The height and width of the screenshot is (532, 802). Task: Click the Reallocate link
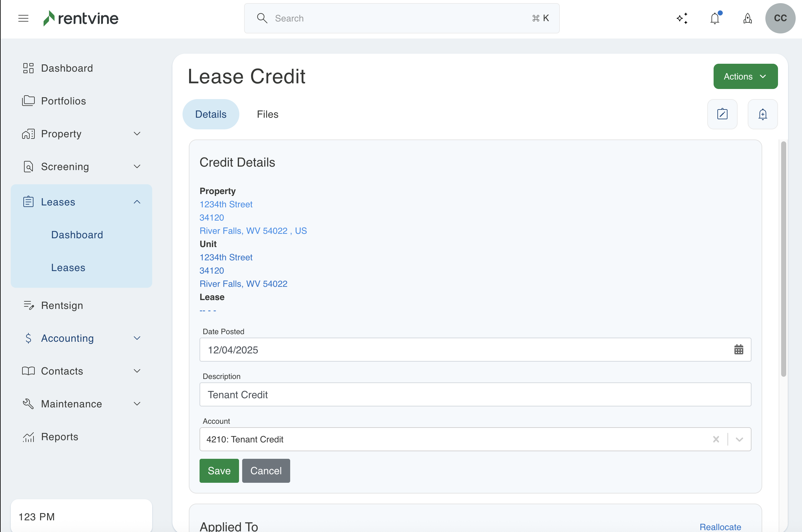click(720, 527)
